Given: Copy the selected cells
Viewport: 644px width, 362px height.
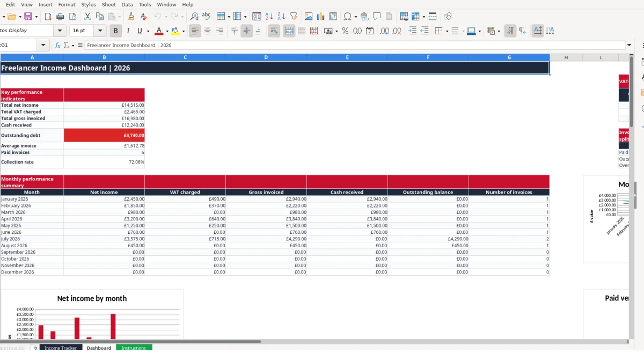Looking at the screenshot, I should (x=99, y=17).
